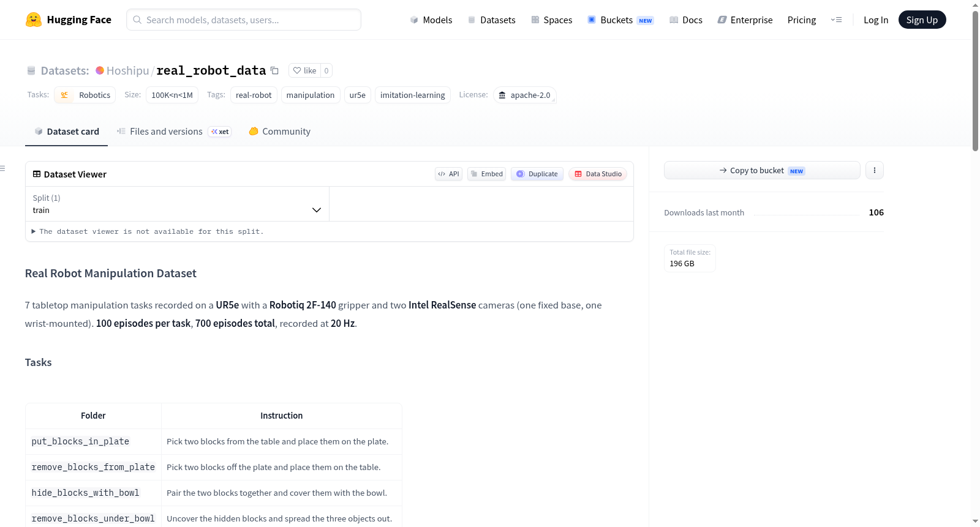
Task: Open the Docs navigation link
Action: point(686,20)
